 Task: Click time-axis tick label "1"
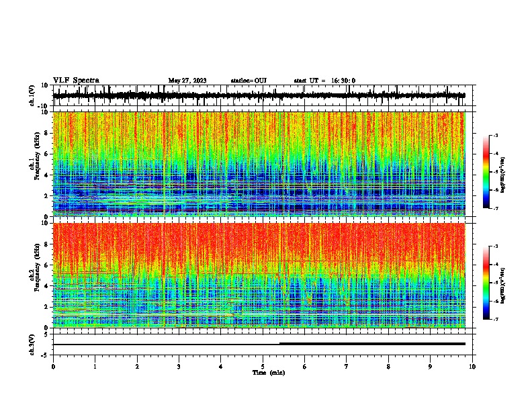(x=95, y=367)
